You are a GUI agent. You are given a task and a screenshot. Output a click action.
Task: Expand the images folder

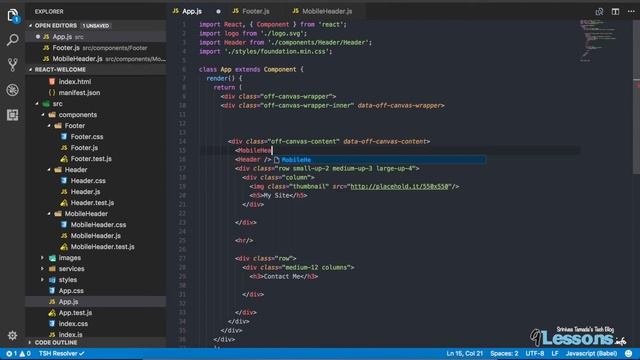[x=69, y=258]
